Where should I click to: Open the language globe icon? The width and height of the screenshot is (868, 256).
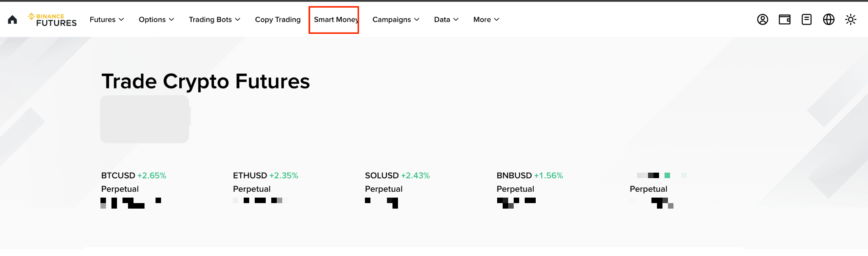(829, 19)
